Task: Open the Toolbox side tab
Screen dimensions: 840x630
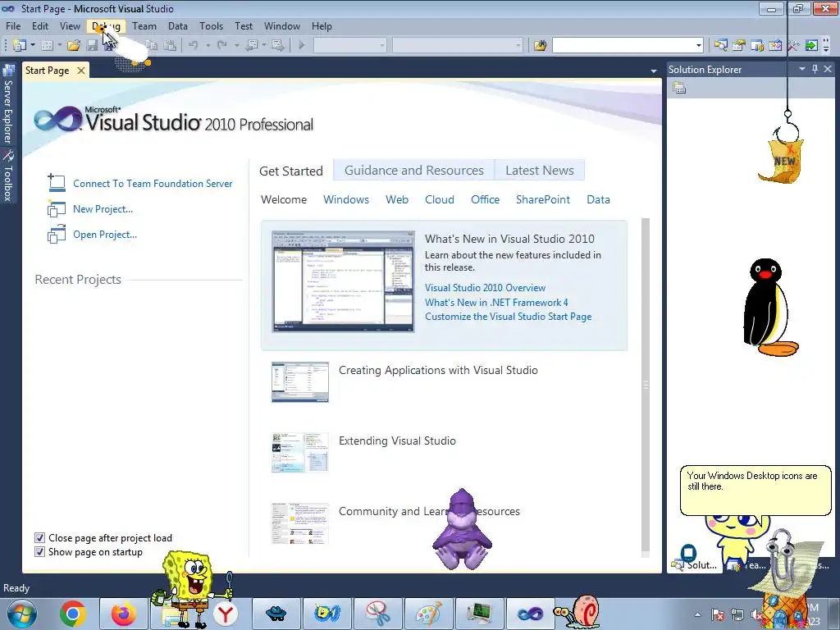Action: pos(8,176)
